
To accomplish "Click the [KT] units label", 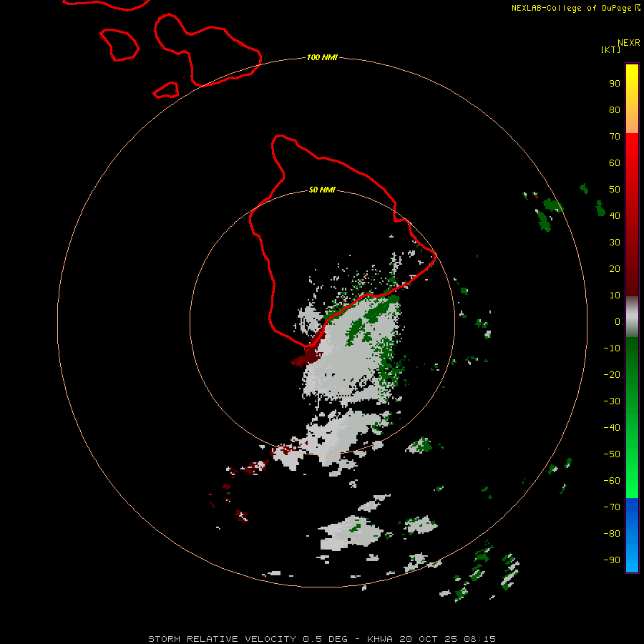I will (611, 49).
